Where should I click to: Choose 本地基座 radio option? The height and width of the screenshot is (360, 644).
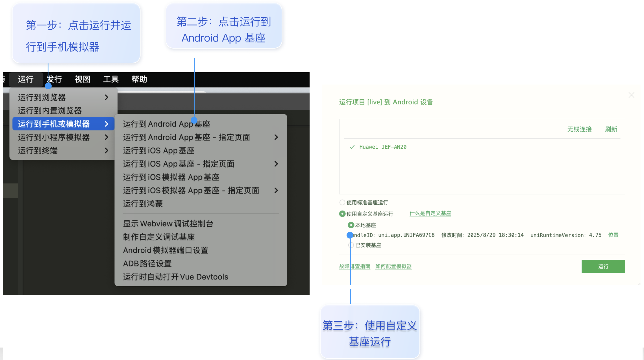coord(351,225)
